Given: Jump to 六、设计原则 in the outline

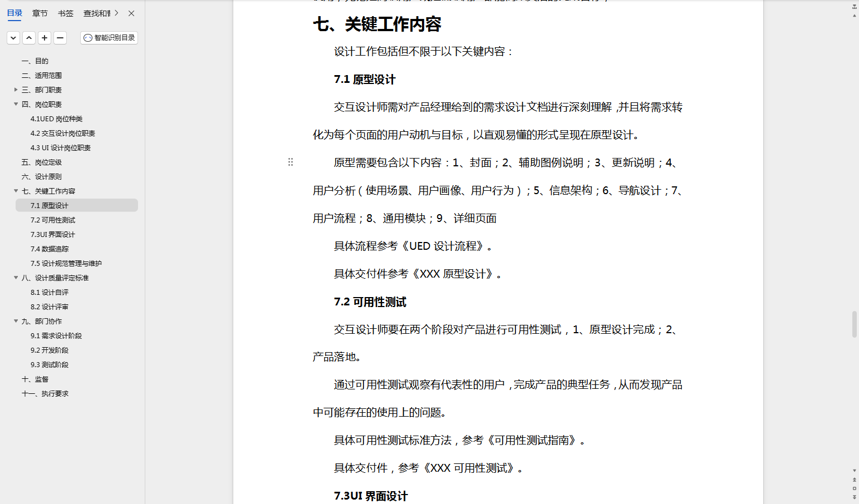Looking at the screenshot, I should click(x=42, y=177).
